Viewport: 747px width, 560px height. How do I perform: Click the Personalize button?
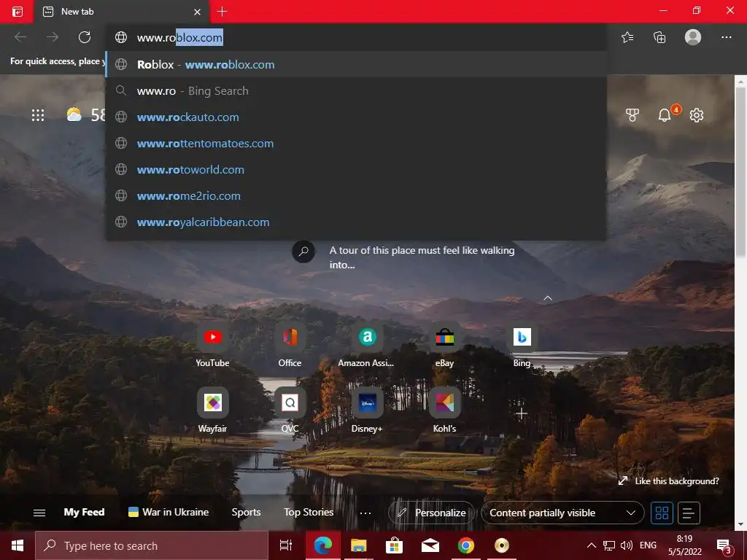pos(432,513)
